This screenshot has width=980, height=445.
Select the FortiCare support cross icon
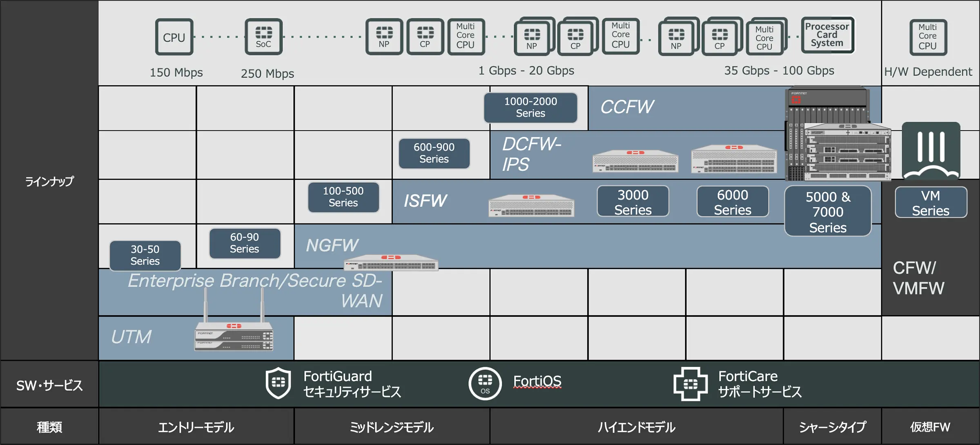tap(692, 384)
